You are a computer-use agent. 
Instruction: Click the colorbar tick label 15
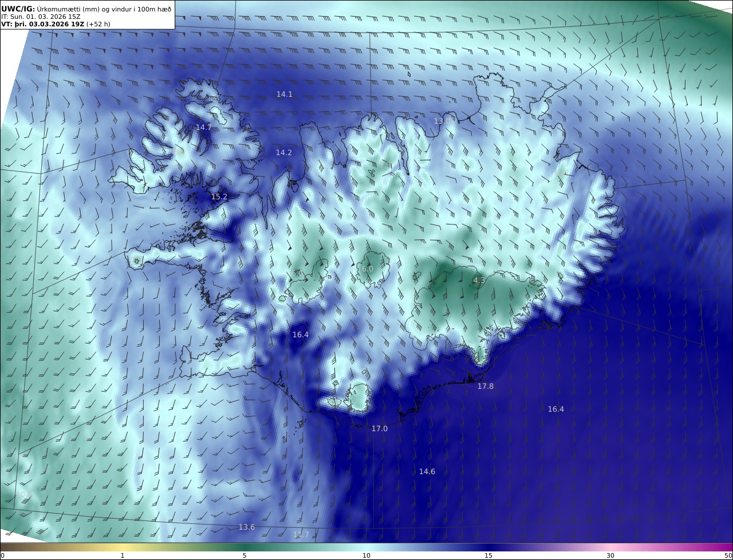pyautogui.click(x=488, y=555)
